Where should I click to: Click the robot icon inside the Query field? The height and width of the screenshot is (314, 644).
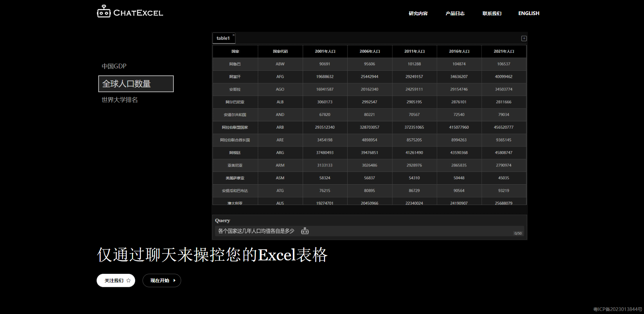(305, 231)
